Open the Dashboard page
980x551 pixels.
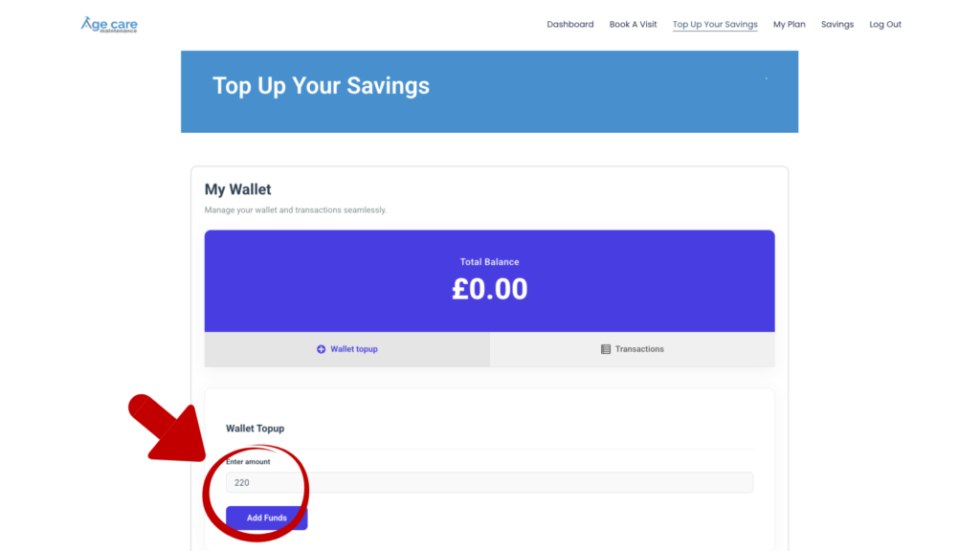coord(570,25)
